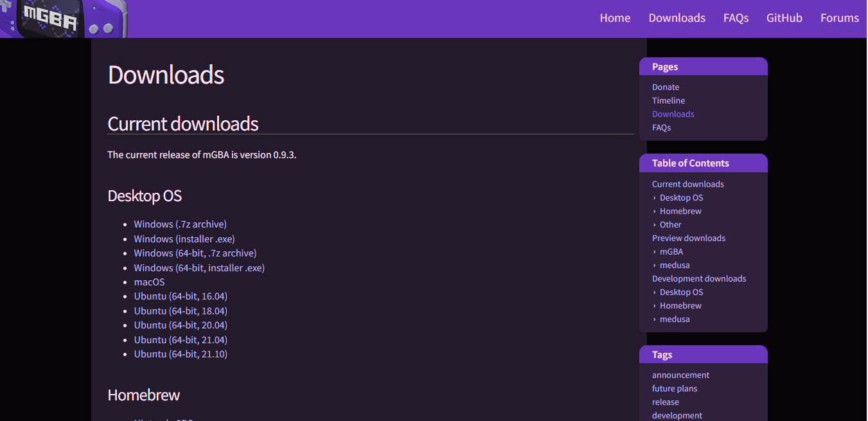
Task: Jump to medusa under Preview downloads
Action: (x=675, y=265)
